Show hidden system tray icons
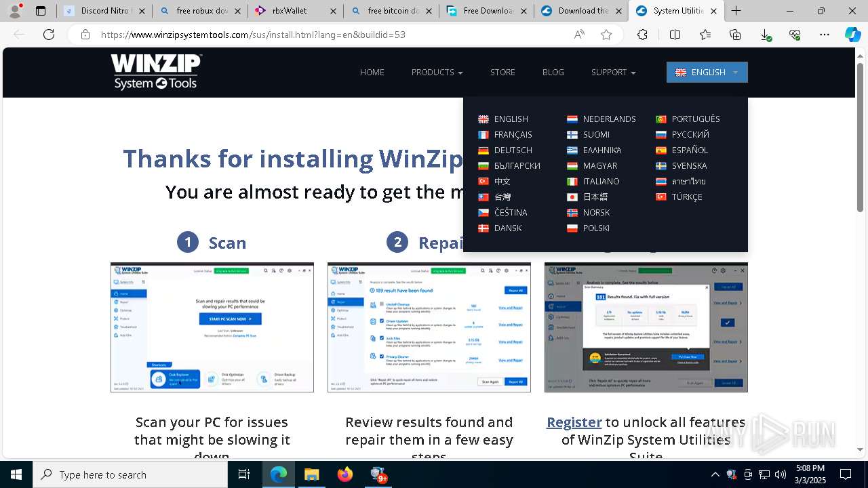The image size is (868, 488). [x=715, y=474]
